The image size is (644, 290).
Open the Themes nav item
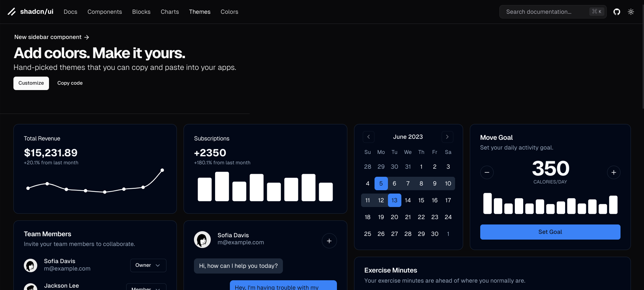tap(200, 12)
